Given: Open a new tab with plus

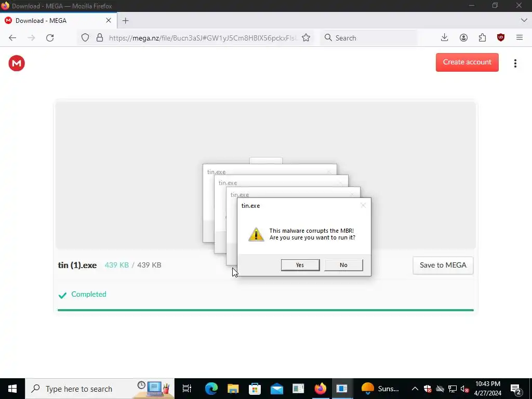Looking at the screenshot, I should point(126,21).
